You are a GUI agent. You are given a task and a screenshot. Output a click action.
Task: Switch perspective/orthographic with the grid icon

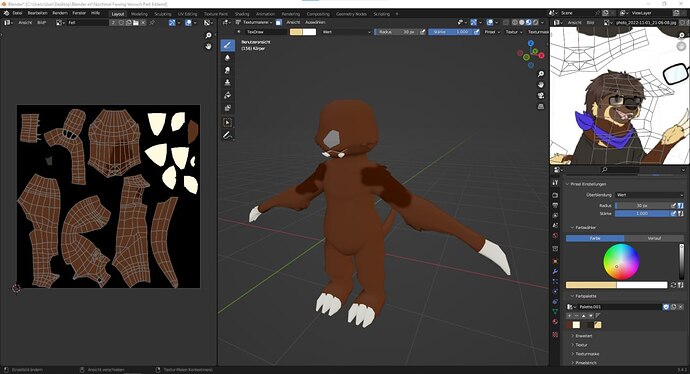(x=541, y=106)
